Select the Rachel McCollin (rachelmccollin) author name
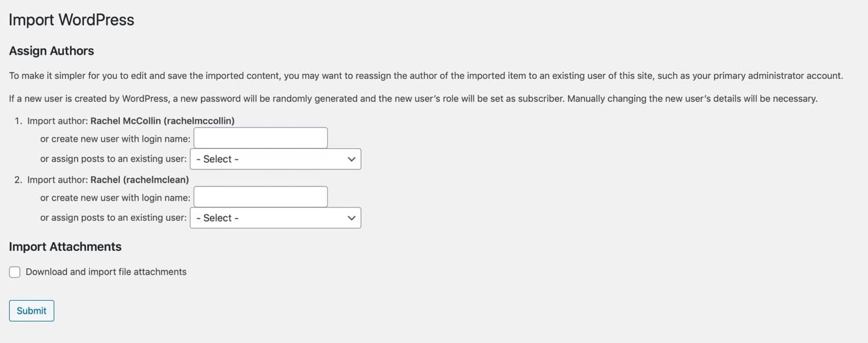 [x=162, y=121]
